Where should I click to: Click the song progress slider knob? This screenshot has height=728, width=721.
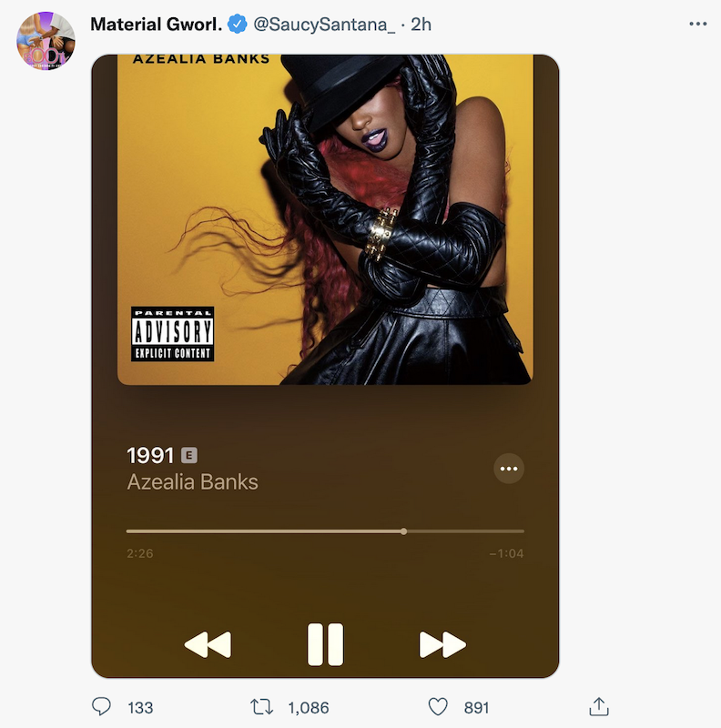403,531
